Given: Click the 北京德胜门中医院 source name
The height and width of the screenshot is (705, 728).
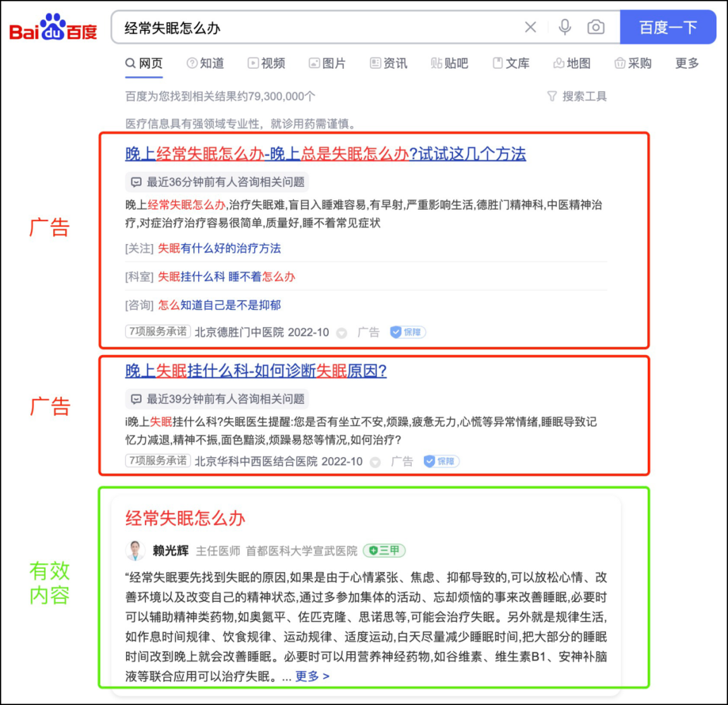Looking at the screenshot, I should click(x=239, y=332).
